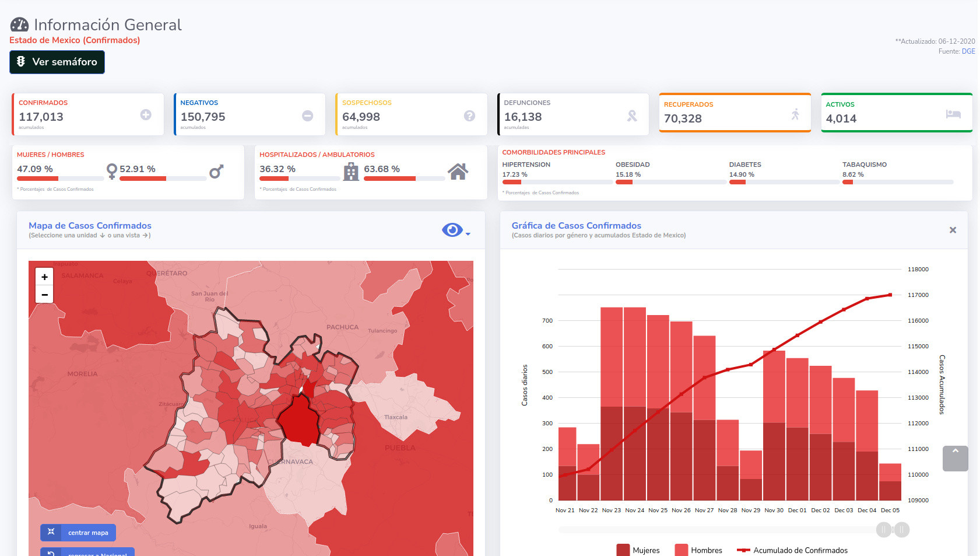Select the right handle of the chart range slider
Screen dimensions: 980x556
pos(902,530)
